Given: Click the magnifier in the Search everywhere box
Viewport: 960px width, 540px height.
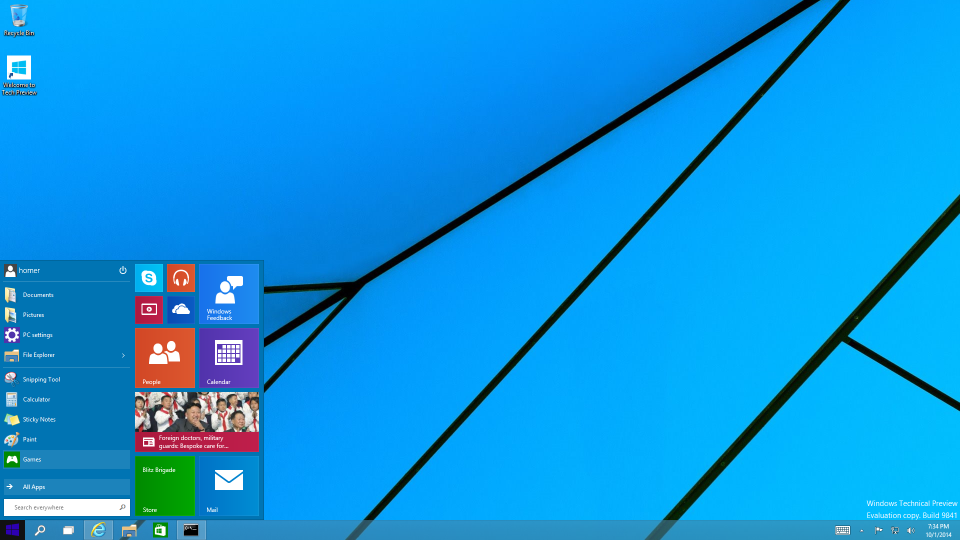Looking at the screenshot, I should [122, 508].
